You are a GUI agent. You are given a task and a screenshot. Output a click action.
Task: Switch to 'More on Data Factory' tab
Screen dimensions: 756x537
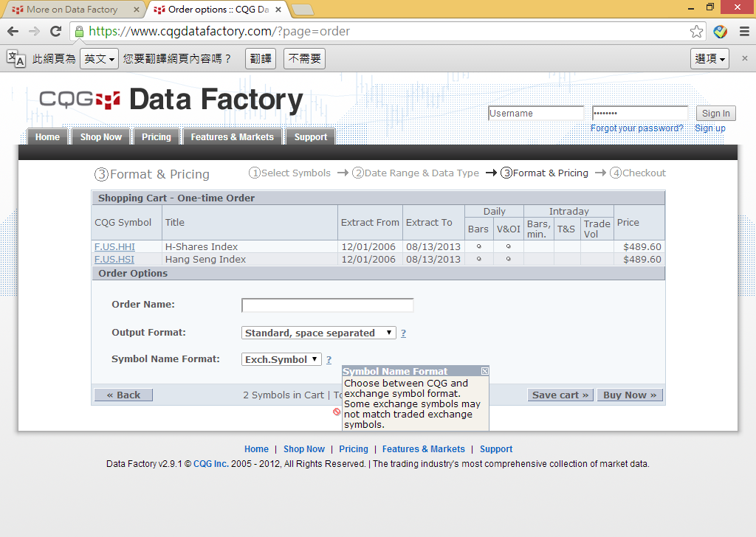click(72, 9)
